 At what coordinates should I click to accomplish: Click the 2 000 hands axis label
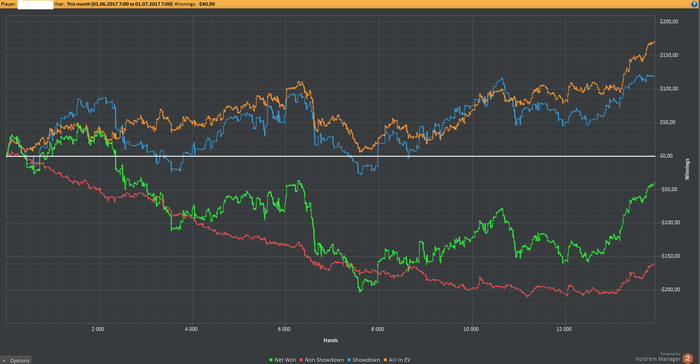[x=98, y=329]
